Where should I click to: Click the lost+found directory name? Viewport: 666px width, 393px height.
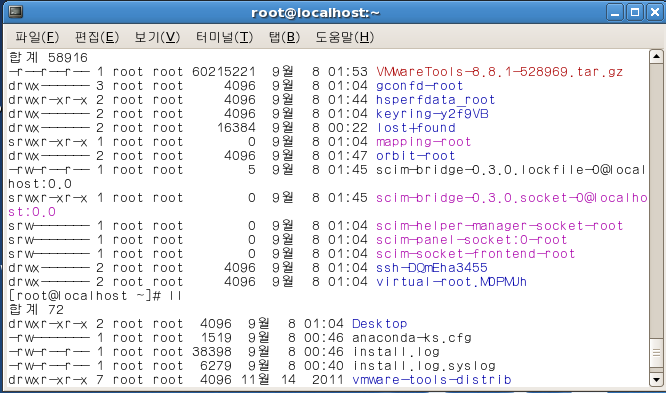[x=416, y=128]
